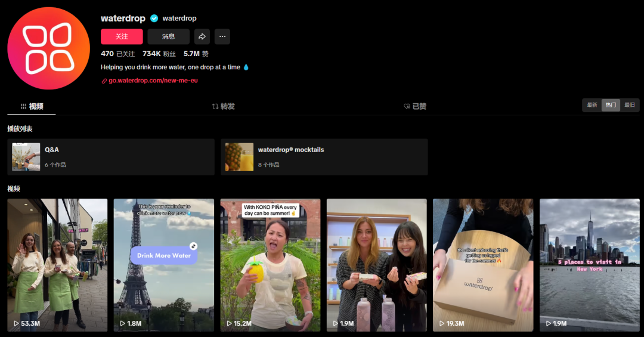Sort videos by 热门
Screen dimensions: 644x337
point(611,105)
